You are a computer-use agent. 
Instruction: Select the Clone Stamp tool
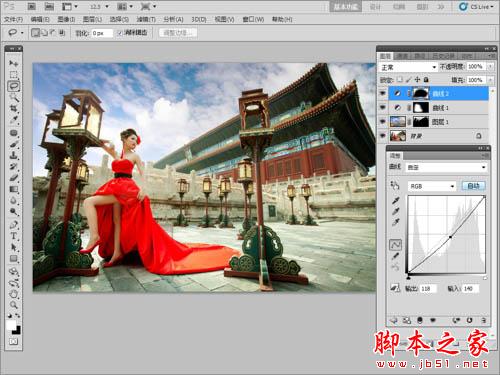point(13,155)
